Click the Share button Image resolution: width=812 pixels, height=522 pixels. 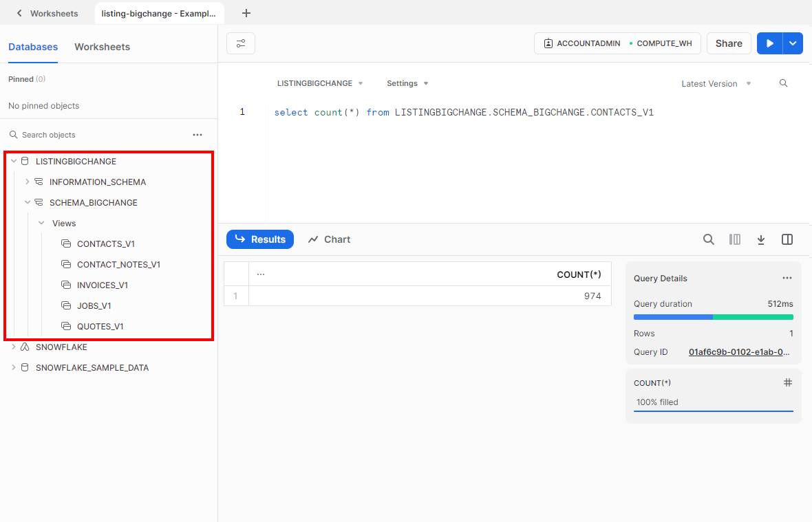point(729,43)
